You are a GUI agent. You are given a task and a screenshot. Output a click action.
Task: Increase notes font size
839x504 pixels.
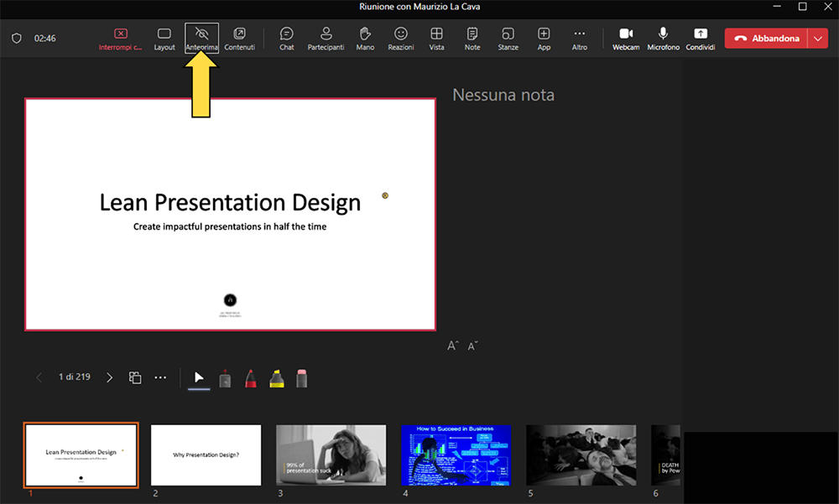(x=453, y=346)
